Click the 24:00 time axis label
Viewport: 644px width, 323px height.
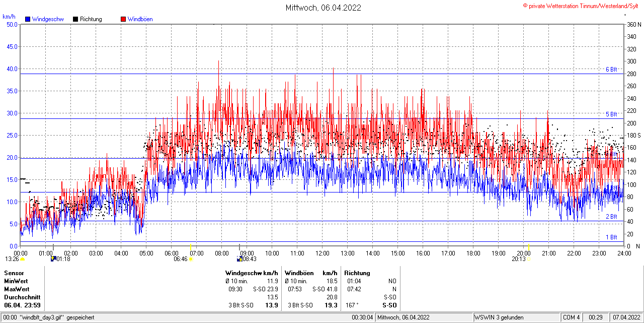click(624, 253)
